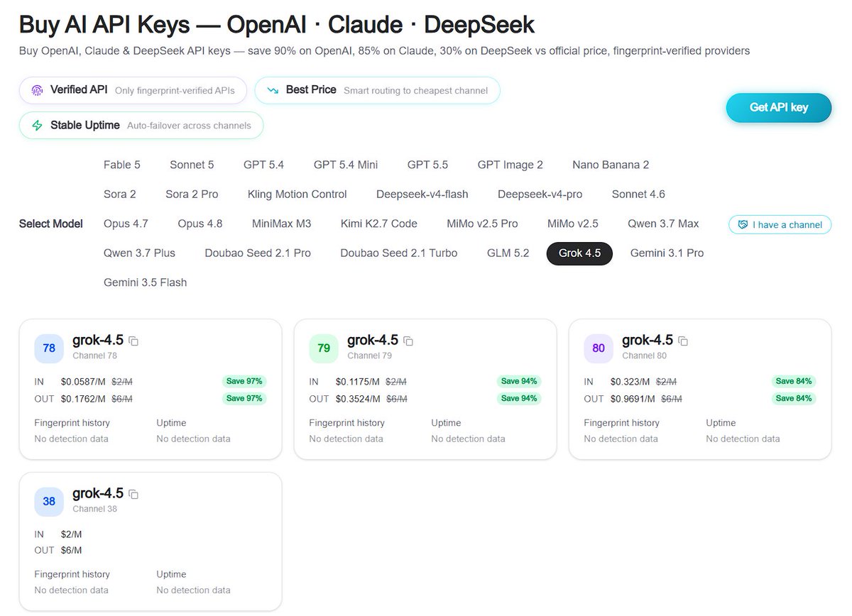Select the Gemini 3.5 Flash model
This screenshot has width=852, height=616.
146,282
